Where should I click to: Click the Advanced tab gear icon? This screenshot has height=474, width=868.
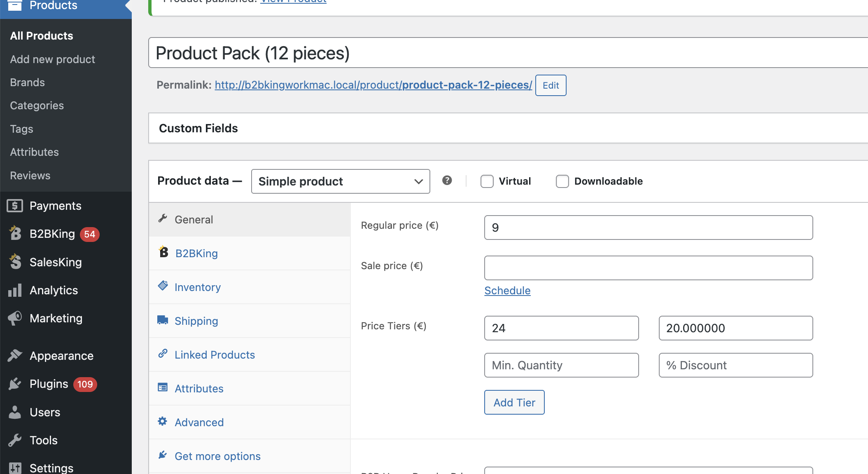[x=163, y=421]
